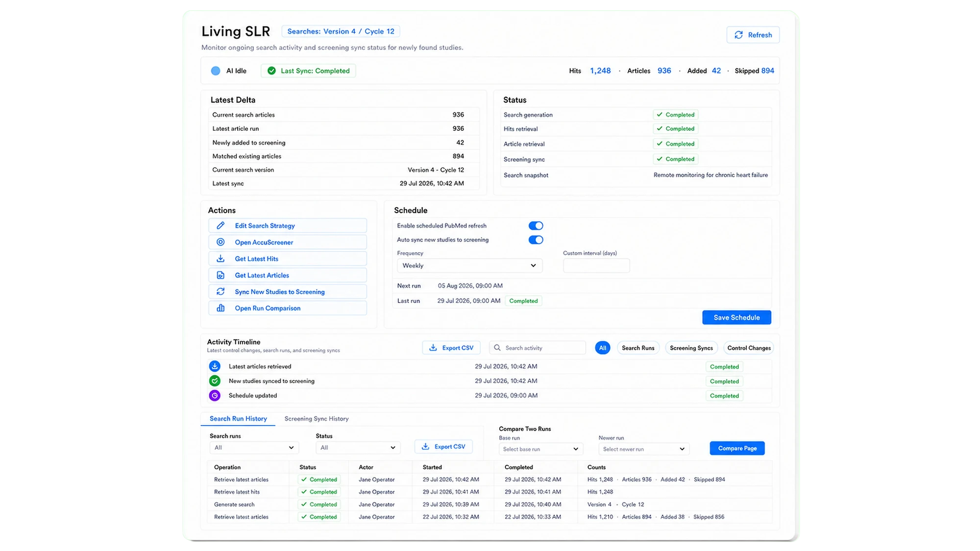The image size is (980, 551).
Task: Click the green check icon for New studies synced
Action: [x=215, y=381]
